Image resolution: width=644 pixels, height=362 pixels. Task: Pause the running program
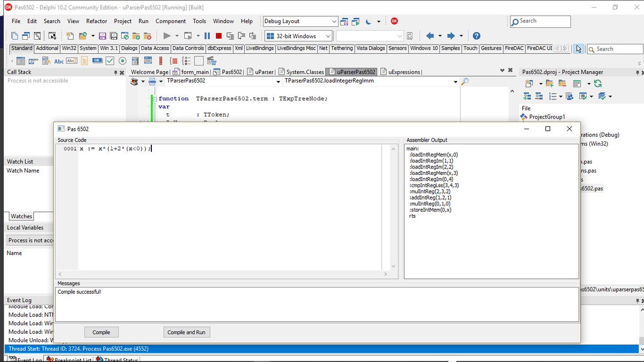click(x=207, y=36)
